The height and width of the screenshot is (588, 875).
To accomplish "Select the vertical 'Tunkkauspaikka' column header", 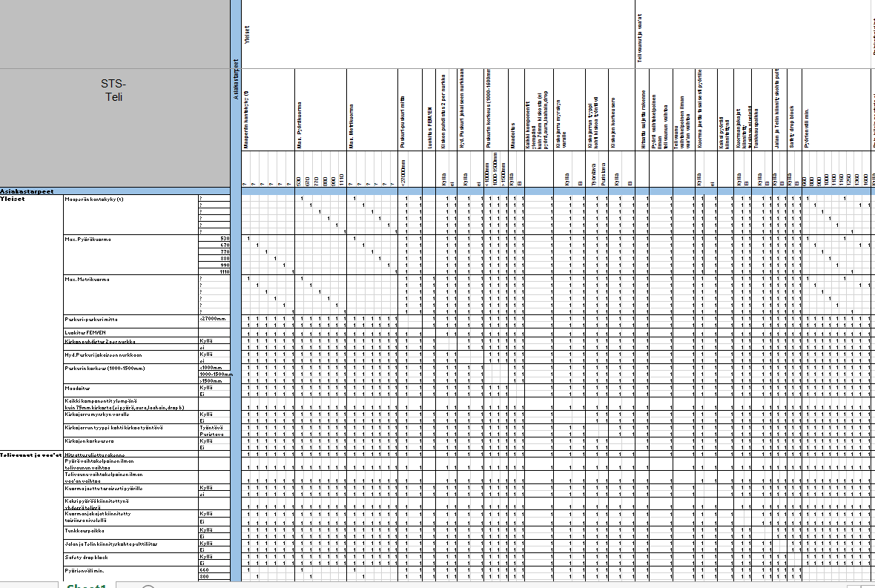I will click(756, 128).
